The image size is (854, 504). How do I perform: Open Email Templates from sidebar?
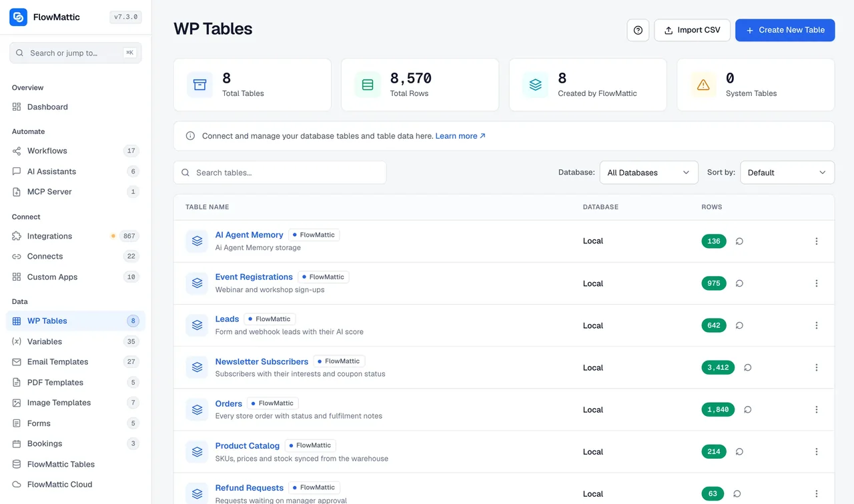(75, 362)
